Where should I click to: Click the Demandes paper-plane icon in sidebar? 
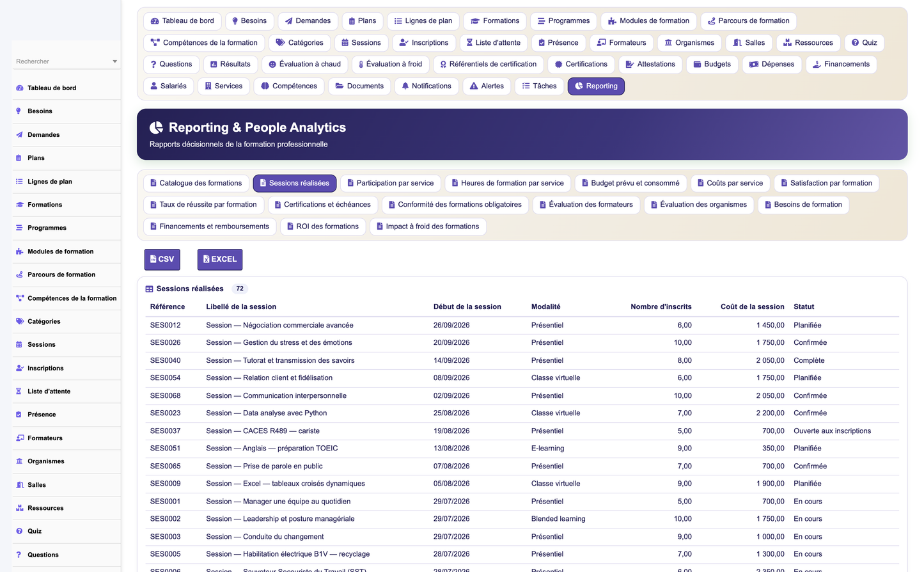pyautogui.click(x=19, y=135)
